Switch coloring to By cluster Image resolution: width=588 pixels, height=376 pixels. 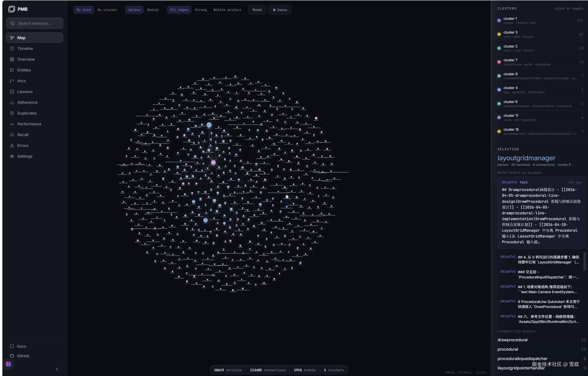[x=107, y=10]
